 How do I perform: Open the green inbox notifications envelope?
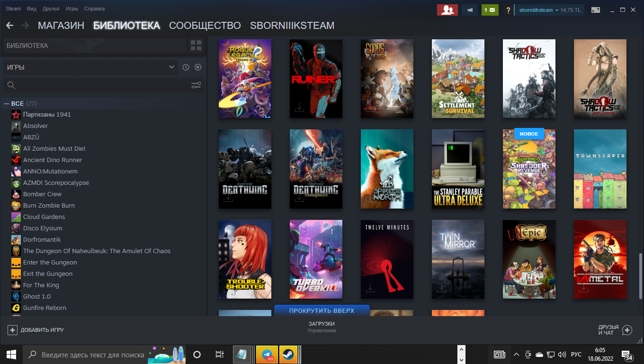[x=490, y=10]
